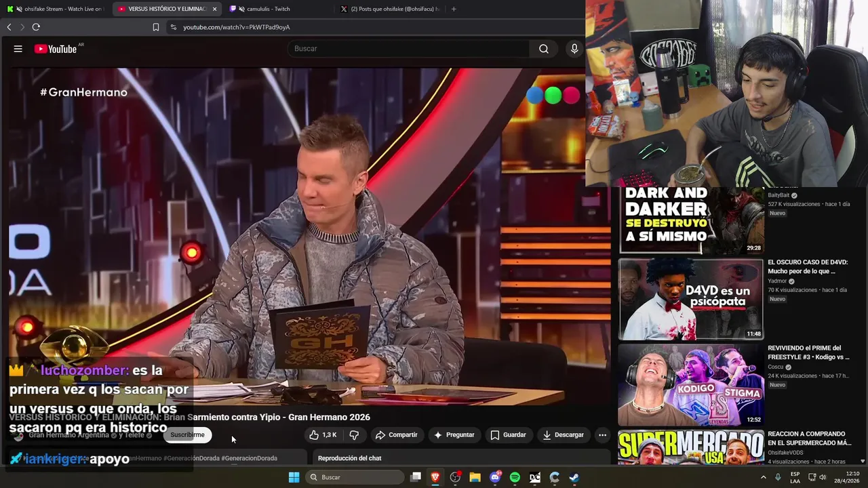
Task: Open Coscu channel link
Action: (x=775, y=367)
